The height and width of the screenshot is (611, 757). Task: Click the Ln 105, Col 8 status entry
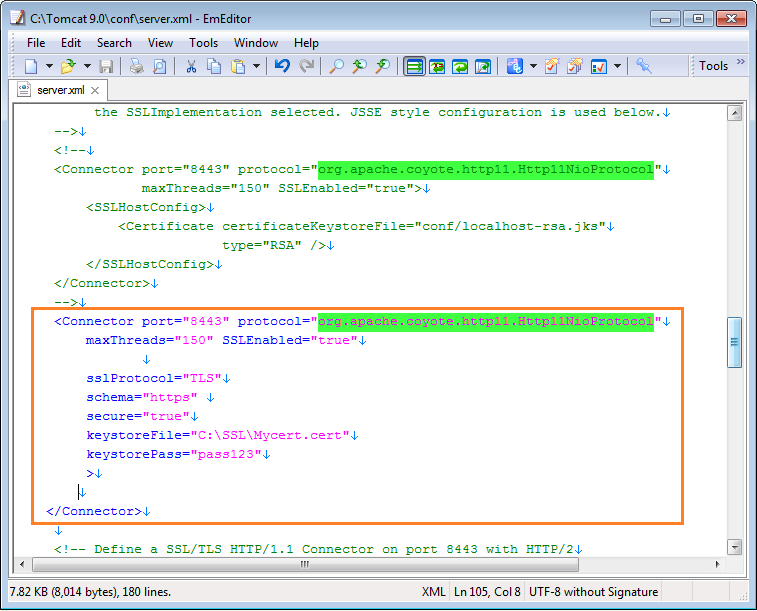point(487,592)
